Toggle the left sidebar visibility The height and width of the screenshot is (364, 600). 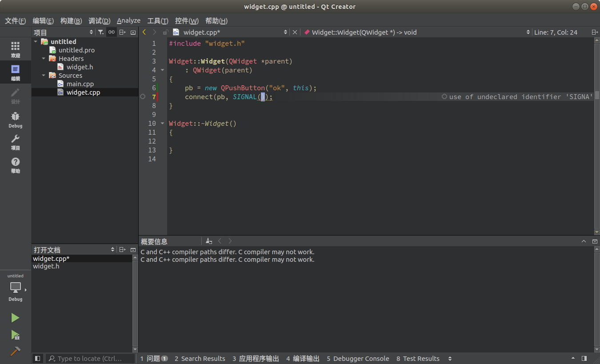click(37, 358)
